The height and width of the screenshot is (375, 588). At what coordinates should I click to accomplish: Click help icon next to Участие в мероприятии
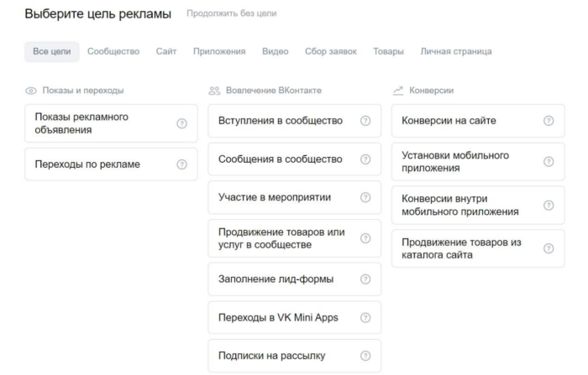pyautogui.click(x=365, y=197)
